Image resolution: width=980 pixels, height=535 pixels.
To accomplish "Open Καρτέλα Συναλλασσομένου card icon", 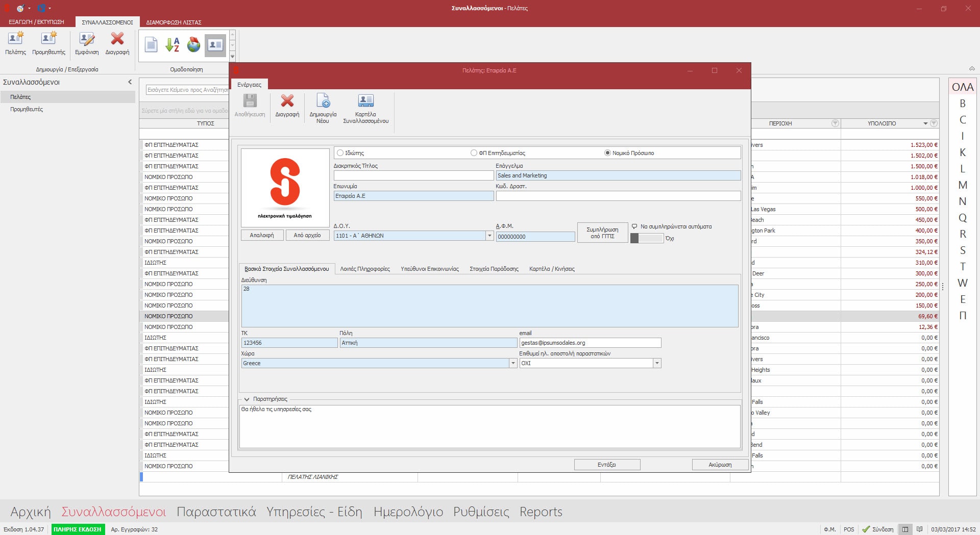I will (x=365, y=101).
